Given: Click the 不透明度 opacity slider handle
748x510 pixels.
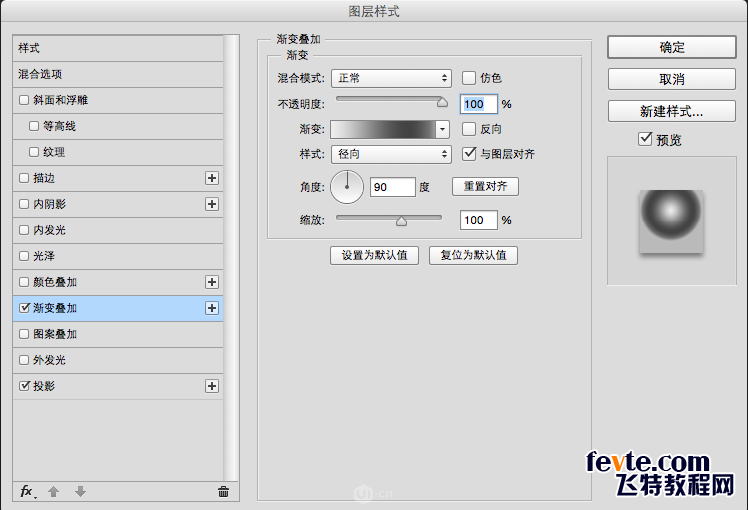Looking at the screenshot, I should click(442, 102).
